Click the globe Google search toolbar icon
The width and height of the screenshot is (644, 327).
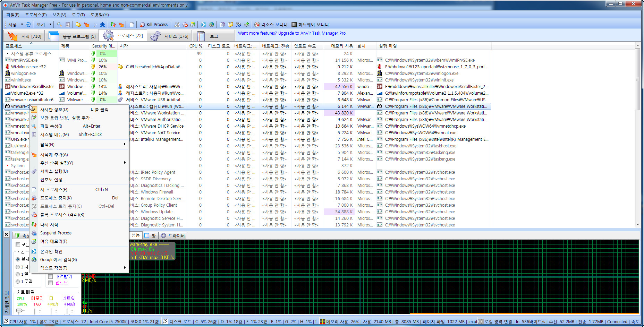pyautogui.click(x=211, y=25)
